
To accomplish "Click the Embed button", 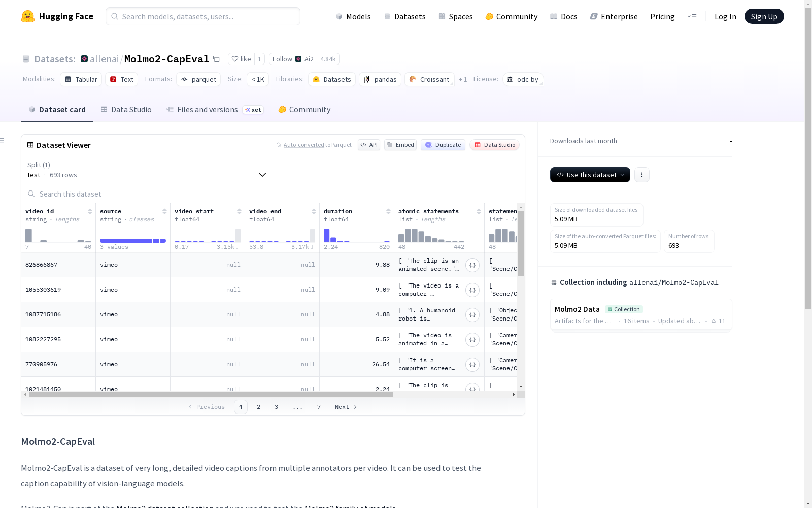I will coord(400,145).
